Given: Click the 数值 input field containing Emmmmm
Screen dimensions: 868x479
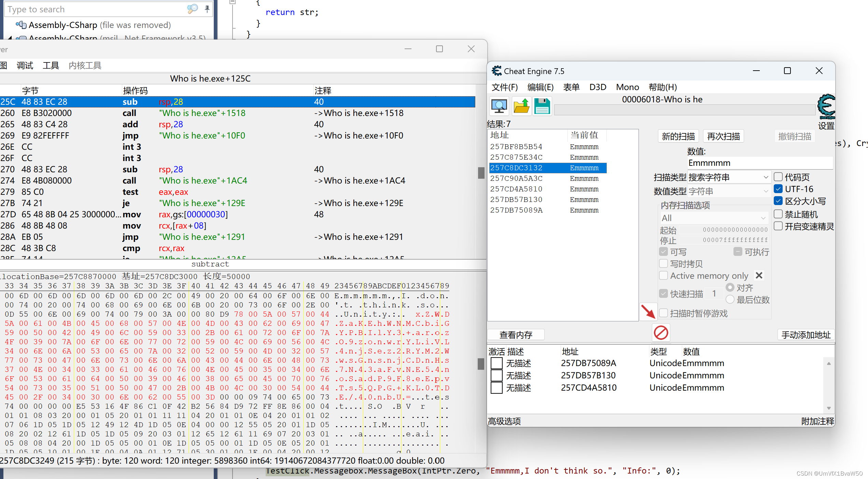Looking at the screenshot, I should tap(759, 163).
